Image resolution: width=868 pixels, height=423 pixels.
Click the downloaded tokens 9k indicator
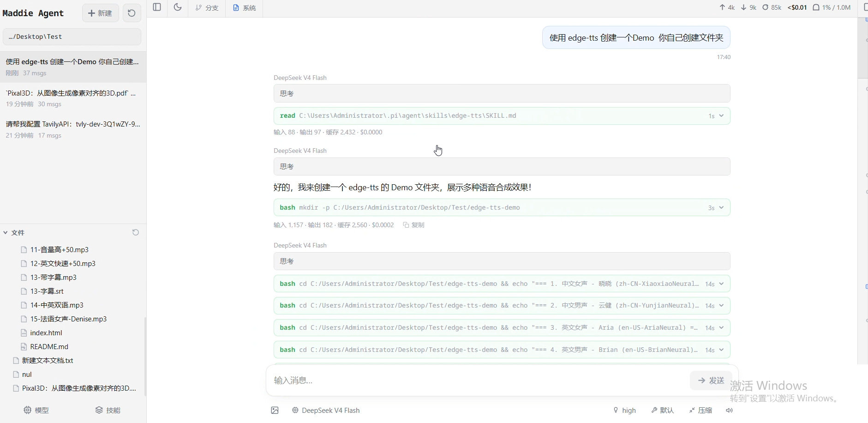point(748,7)
